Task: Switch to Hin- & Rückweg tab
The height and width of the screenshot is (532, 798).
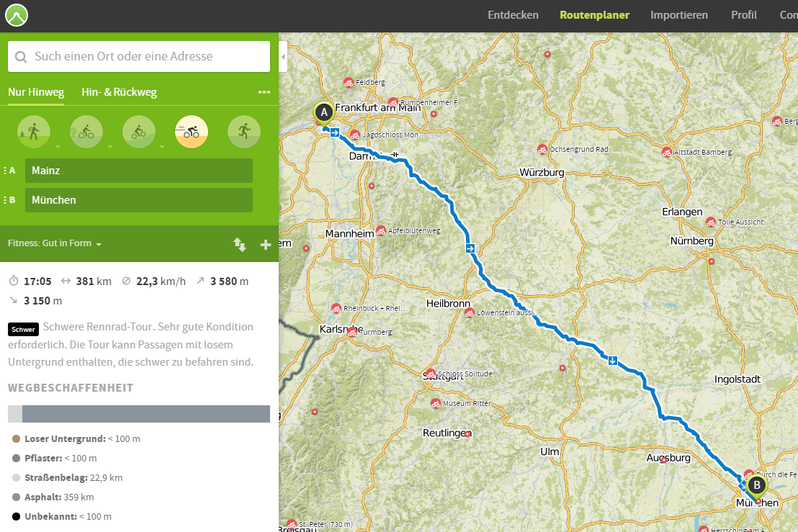Action: tap(119, 92)
